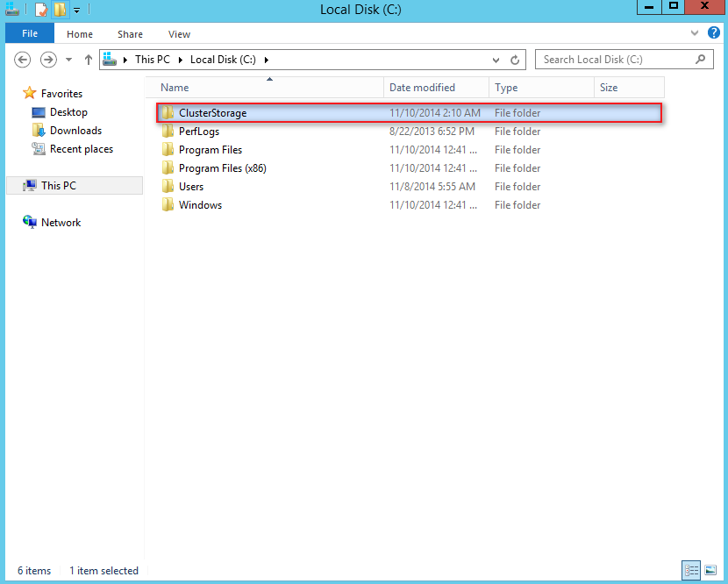This screenshot has width=728, height=584.
Task: Click the Network globe icon
Action: (30, 222)
